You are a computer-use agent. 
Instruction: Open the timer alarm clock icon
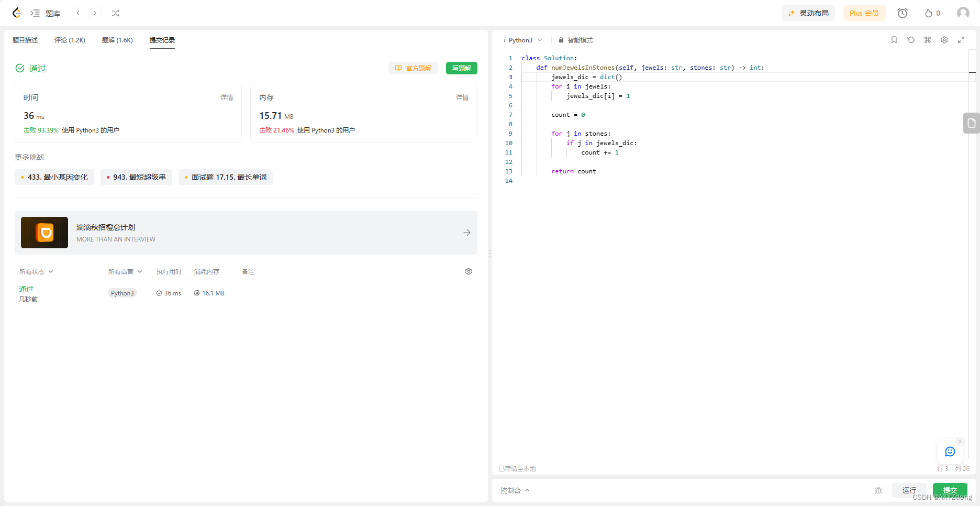tap(903, 13)
